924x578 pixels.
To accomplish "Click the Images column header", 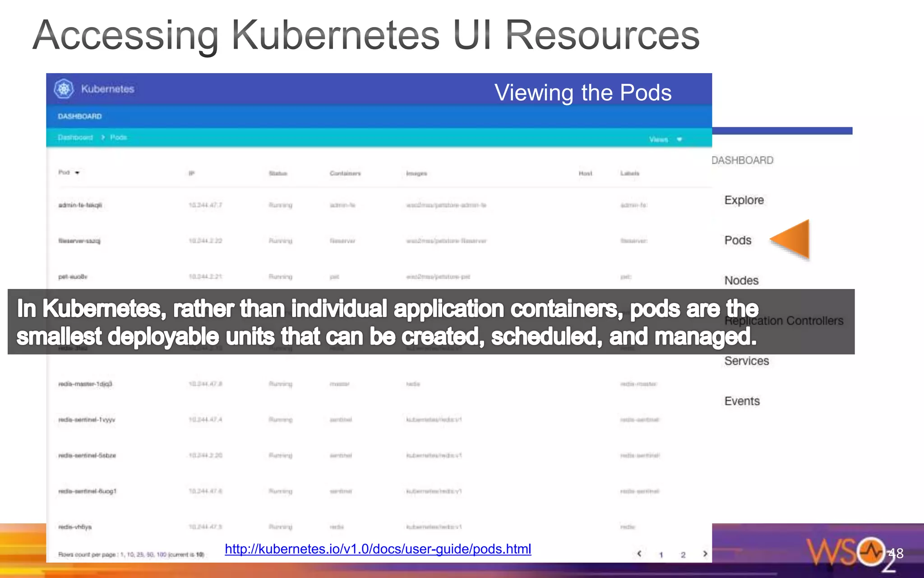I will (416, 173).
